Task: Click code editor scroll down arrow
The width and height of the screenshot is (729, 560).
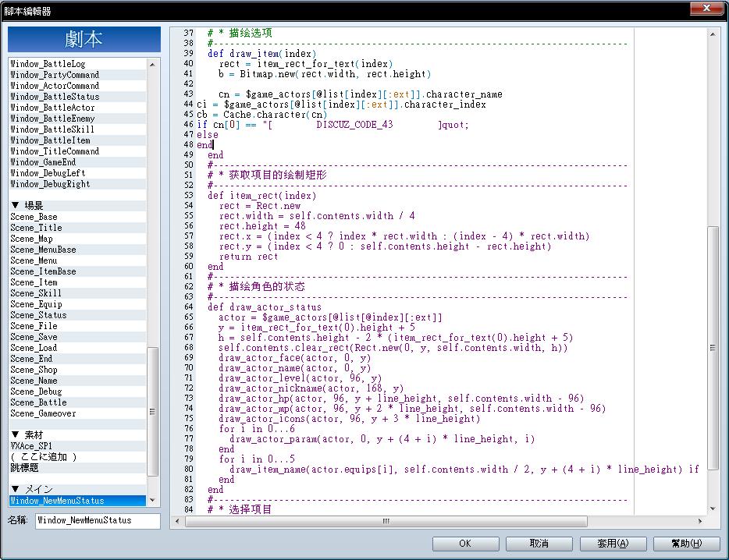Action: coord(713,509)
